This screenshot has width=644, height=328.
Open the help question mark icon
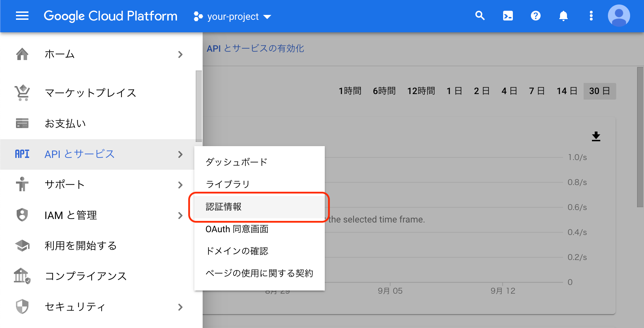536,16
